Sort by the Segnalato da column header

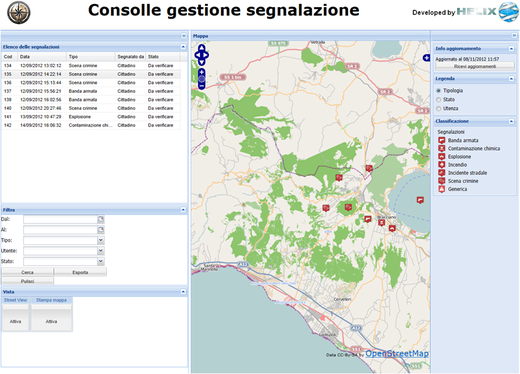tap(131, 57)
